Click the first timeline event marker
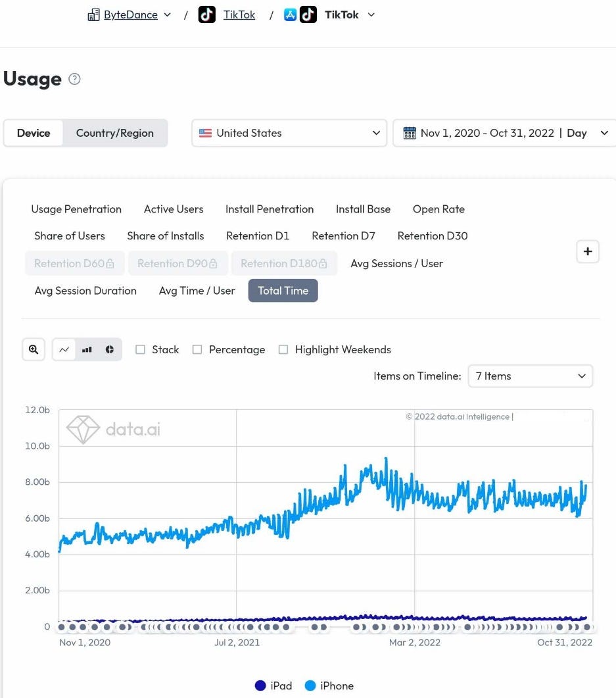 pos(61,627)
